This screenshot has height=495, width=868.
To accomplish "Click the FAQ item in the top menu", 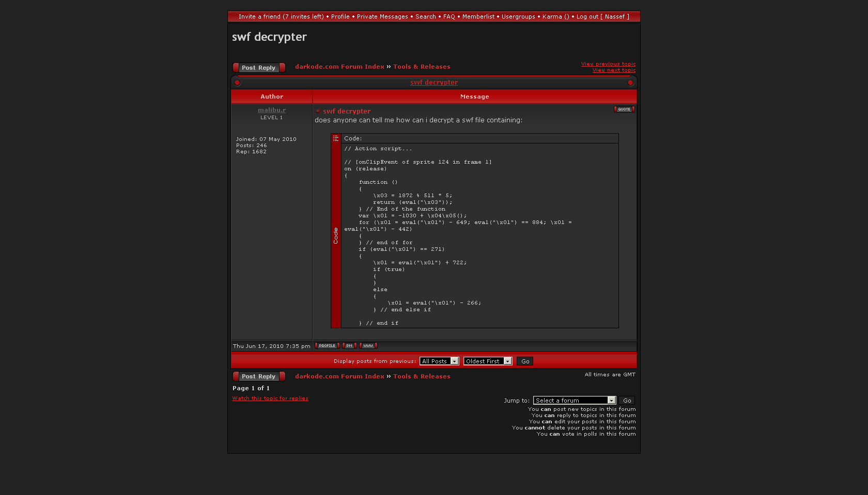I will [x=449, y=17].
